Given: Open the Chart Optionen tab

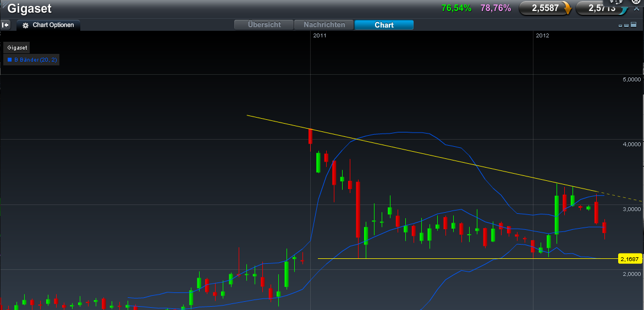Looking at the screenshot, I should pyautogui.click(x=48, y=25).
